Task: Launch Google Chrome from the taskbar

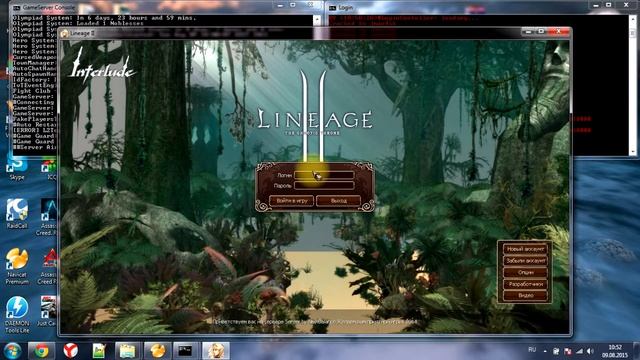Action: [41, 351]
